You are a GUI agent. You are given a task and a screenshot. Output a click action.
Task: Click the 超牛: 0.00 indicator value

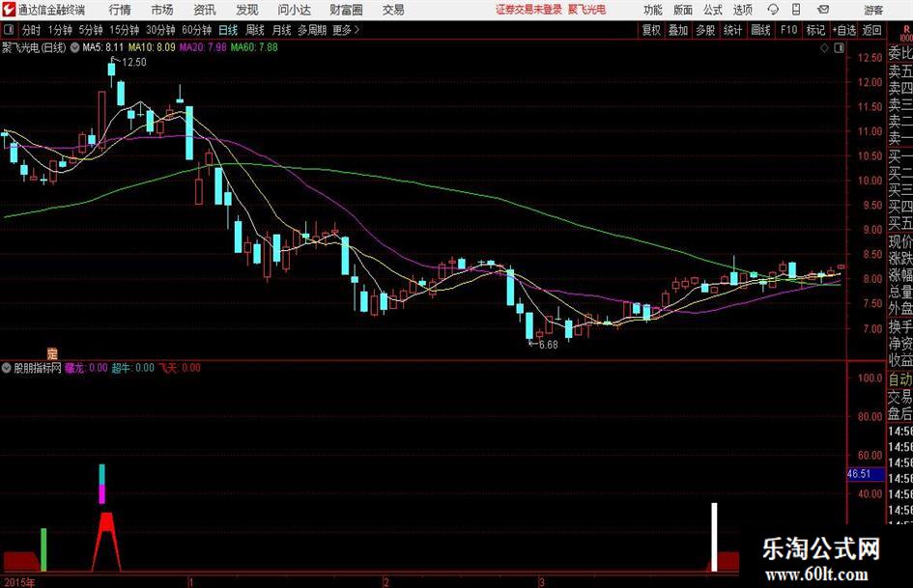[132, 368]
